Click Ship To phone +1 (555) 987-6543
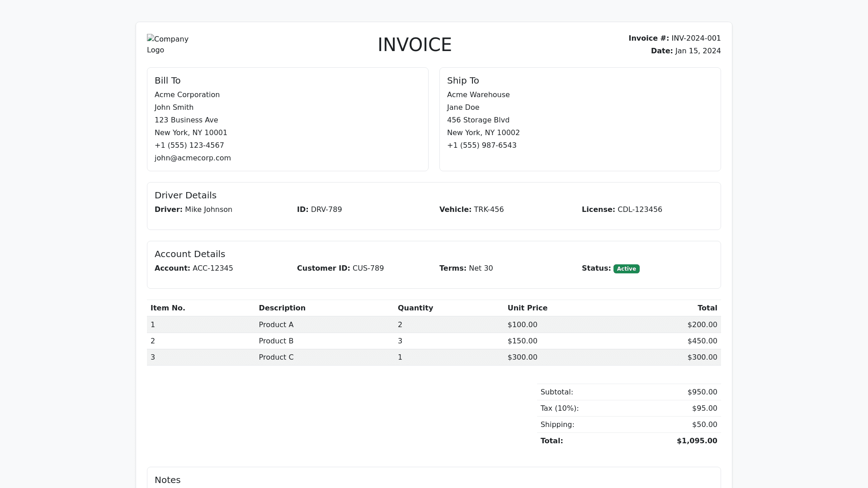 [481, 145]
